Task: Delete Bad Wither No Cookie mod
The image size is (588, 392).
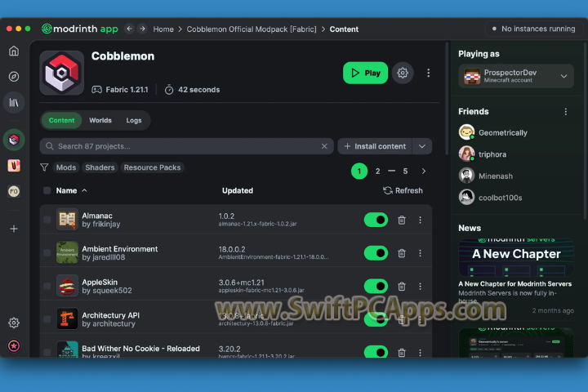Action: [x=402, y=352]
